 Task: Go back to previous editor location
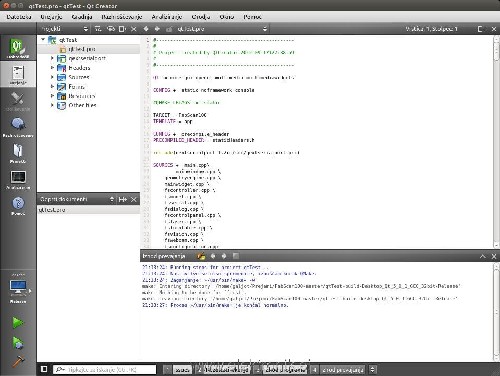146,29
